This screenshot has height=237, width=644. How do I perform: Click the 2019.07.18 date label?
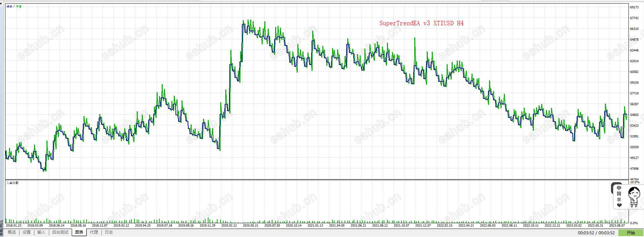[164, 226]
